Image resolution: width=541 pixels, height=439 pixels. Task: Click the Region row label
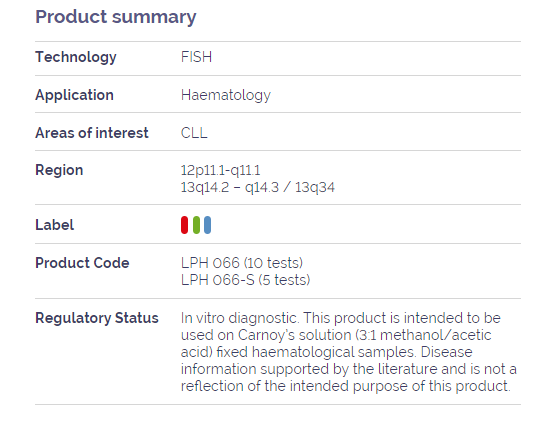(59, 170)
